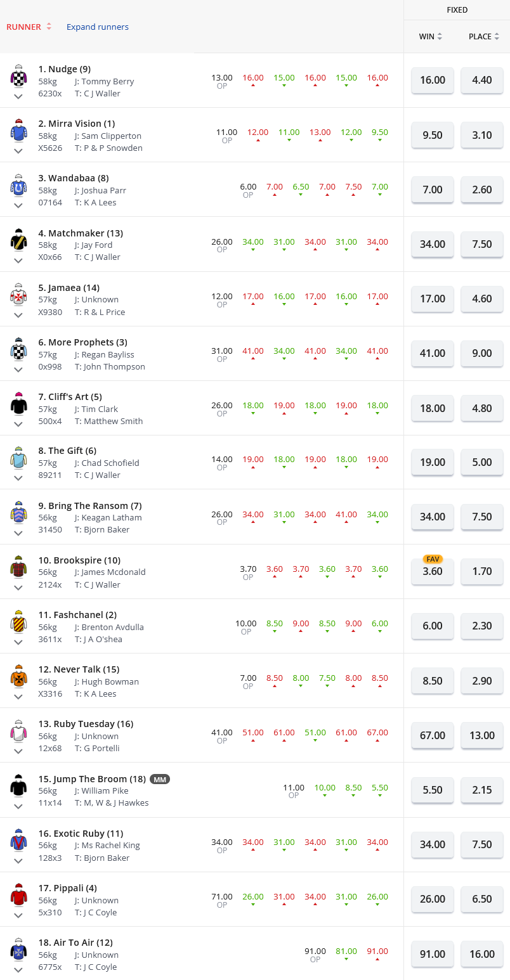Screen dimensions: 510x980
Task: Click Nudge's black-and-white checkered jockey silk
Action: [x=18, y=77]
